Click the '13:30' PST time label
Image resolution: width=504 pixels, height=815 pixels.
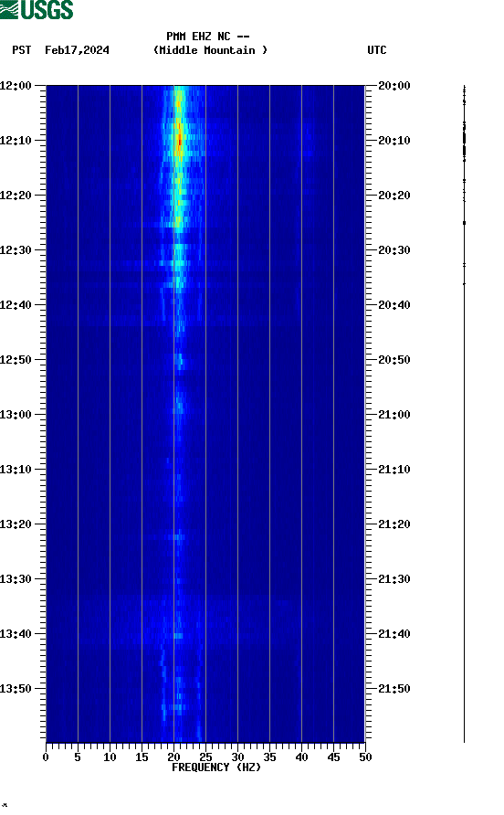tap(16, 579)
